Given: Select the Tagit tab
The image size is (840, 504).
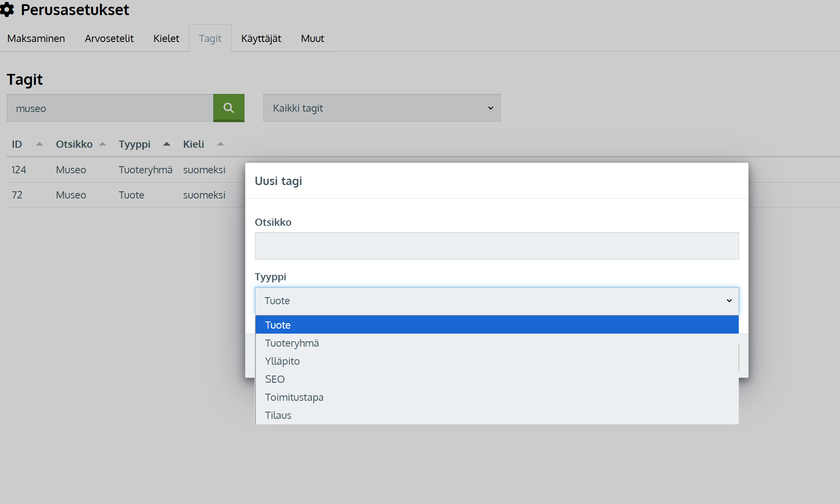Looking at the screenshot, I should click(x=210, y=38).
